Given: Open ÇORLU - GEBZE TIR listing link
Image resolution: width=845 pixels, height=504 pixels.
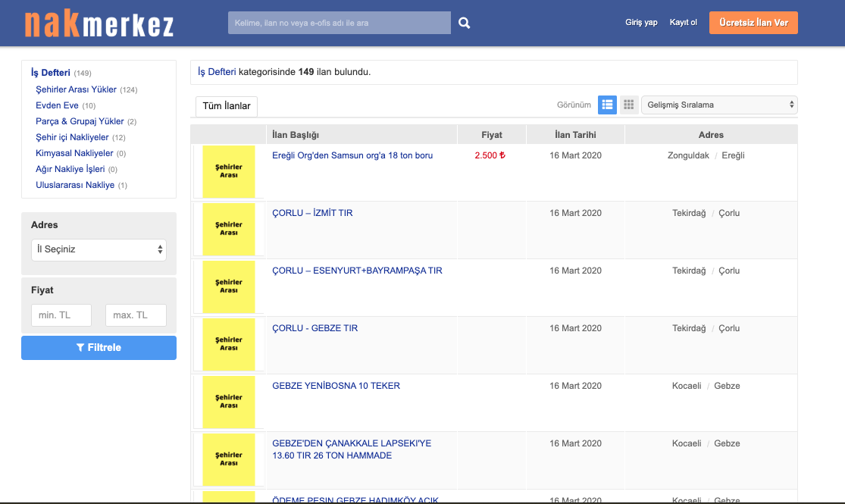Looking at the screenshot, I should click(x=315, y=328).
